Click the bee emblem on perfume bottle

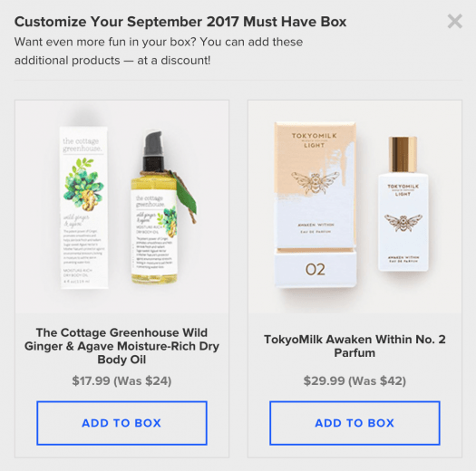403,222
